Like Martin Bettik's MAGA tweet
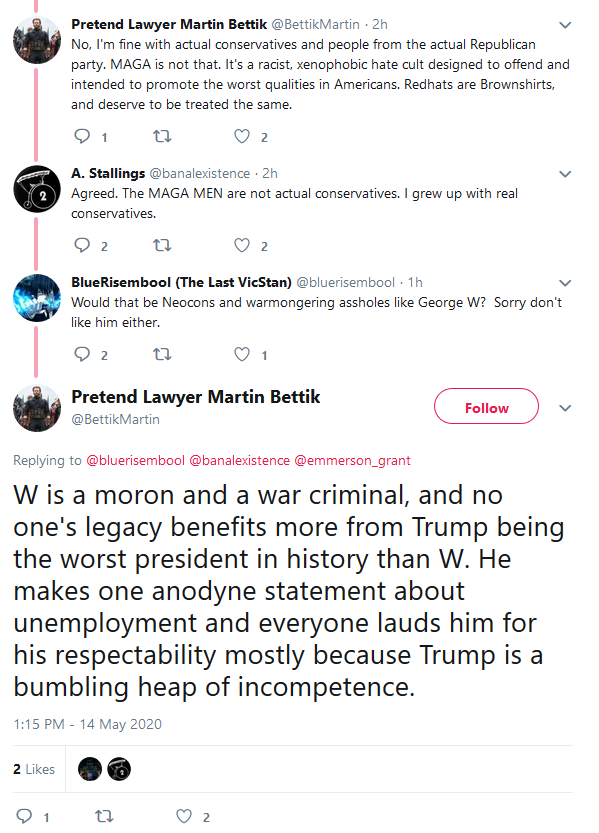Image resolution: width=599 pixels, height=833 pixels. point(242,137)
